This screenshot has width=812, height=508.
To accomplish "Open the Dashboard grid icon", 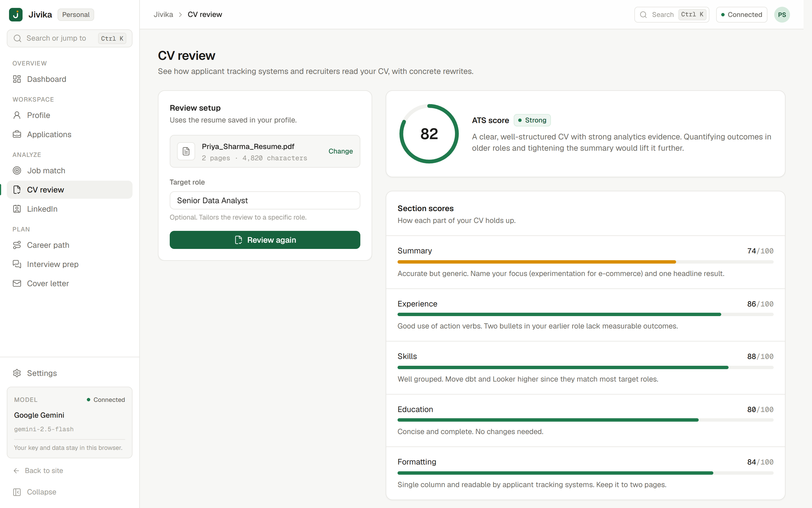I will (17, 79).
